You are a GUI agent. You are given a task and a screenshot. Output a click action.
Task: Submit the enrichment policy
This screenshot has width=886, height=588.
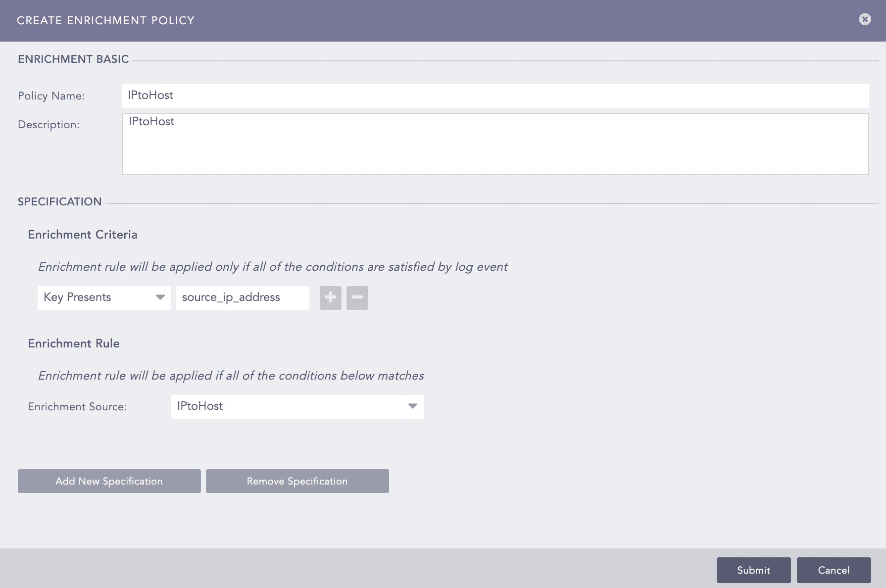(753, 570)
